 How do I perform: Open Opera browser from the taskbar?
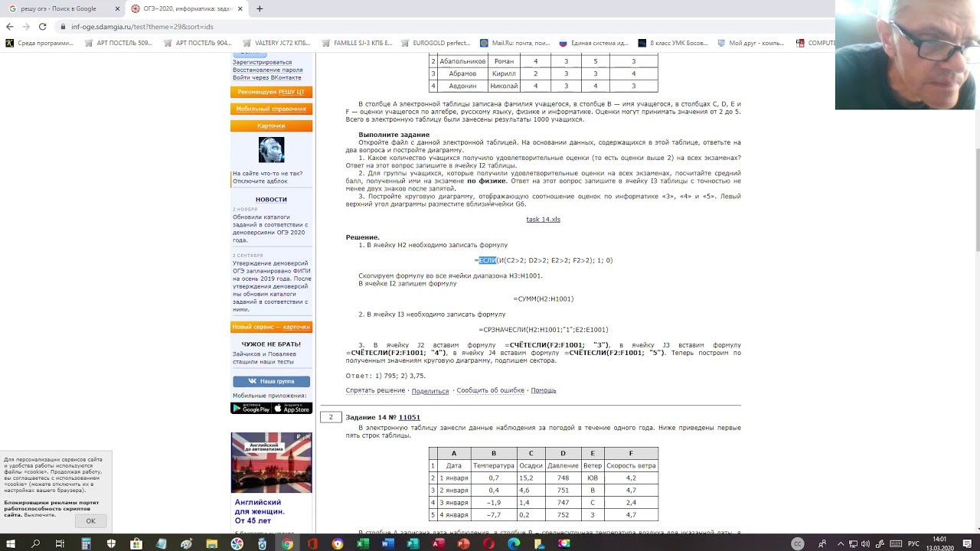coord(488,543)
